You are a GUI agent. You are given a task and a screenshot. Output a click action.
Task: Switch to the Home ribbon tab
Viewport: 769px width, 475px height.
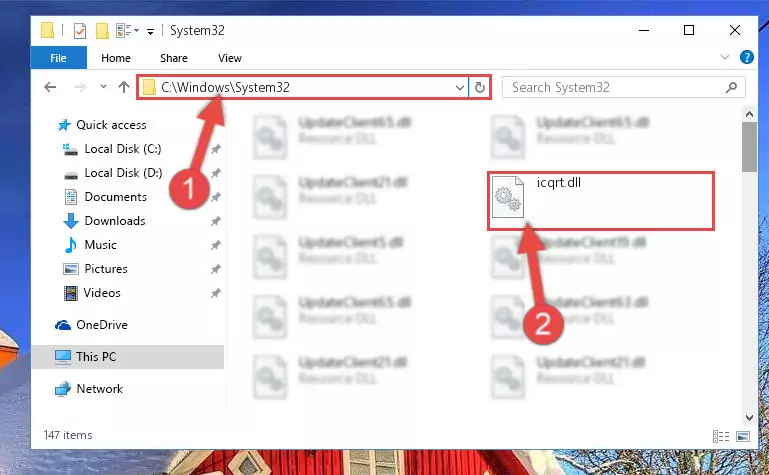pyautogui.click(x=116, y=58)
